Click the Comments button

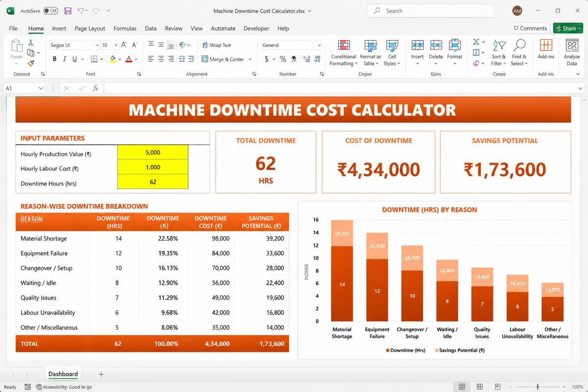pos(530,28)
